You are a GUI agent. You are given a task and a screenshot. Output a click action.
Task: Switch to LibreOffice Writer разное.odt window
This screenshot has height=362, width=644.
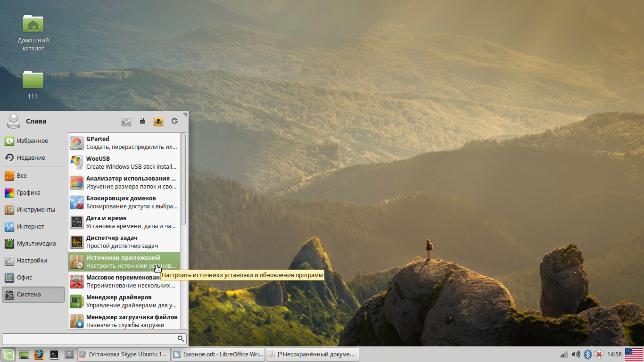coord(217,354)
